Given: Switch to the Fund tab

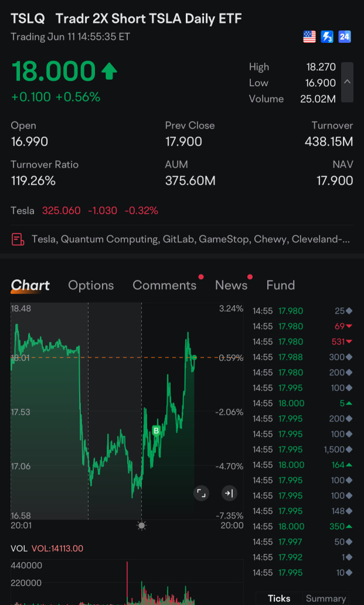Looking at the screenshot, I should click(281, 285).
